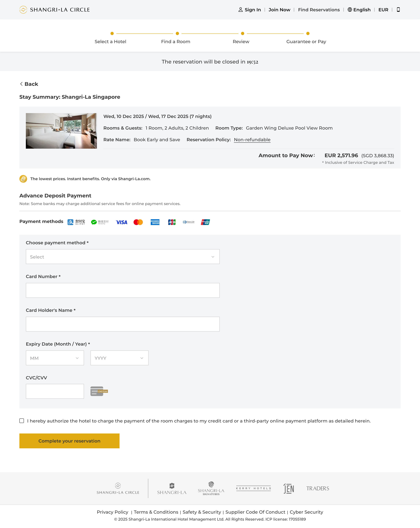Screen dimensions: 420x528
Task: Expand the MM expiry month dropdown
Action: tap(55, 358)
